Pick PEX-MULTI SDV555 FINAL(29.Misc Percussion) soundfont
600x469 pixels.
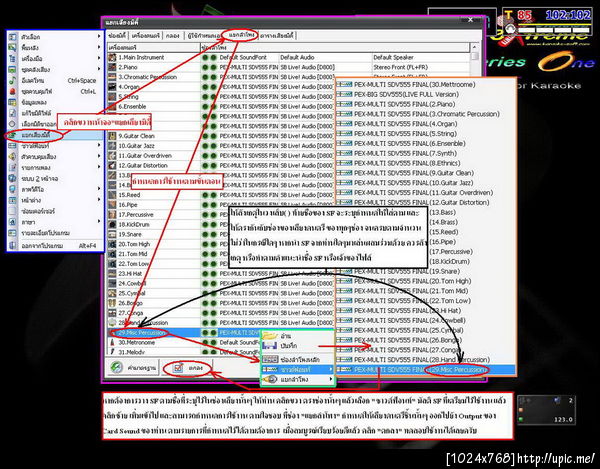[x=425, y=370]
